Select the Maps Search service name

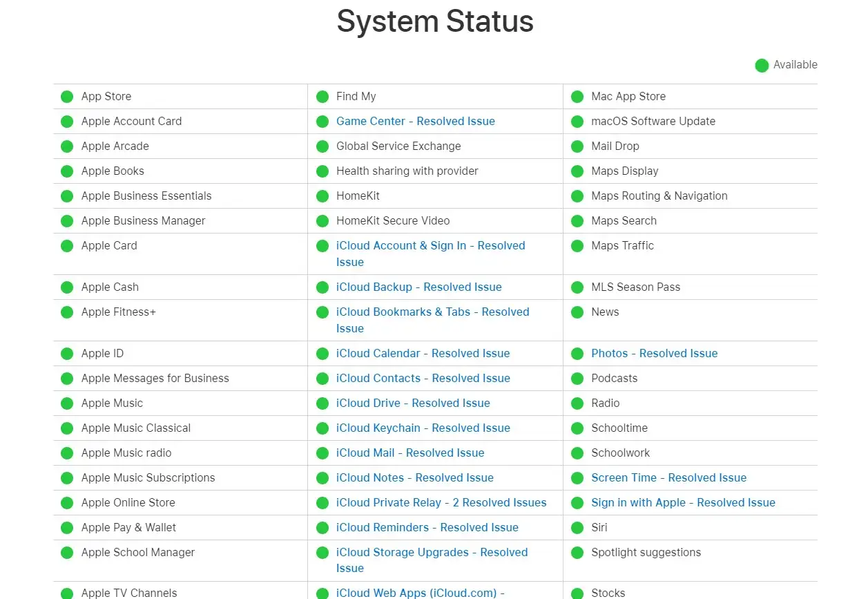click(x=624, y=220)
